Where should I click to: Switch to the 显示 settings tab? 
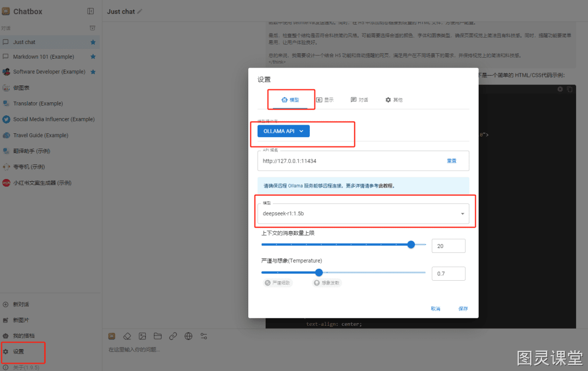point(324,100)
